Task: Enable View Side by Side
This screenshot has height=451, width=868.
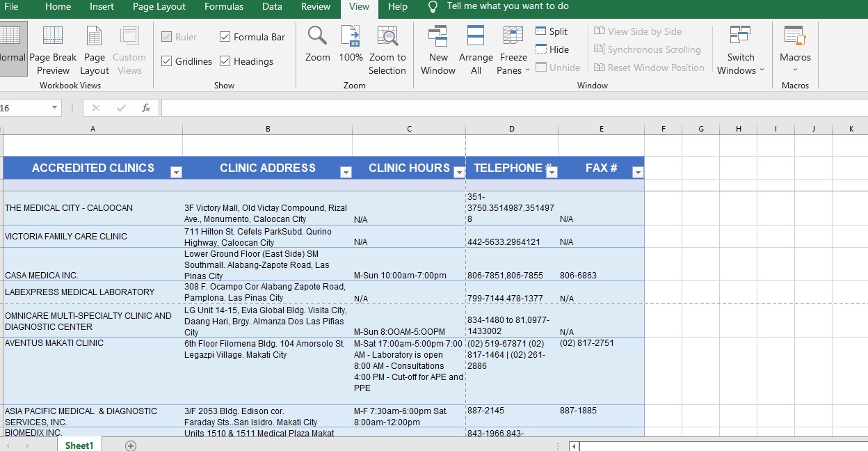Action: [638, 31]
